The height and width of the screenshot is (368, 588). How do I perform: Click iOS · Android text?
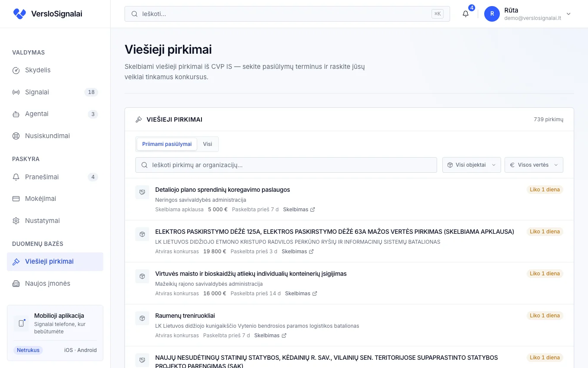(80, 350)
